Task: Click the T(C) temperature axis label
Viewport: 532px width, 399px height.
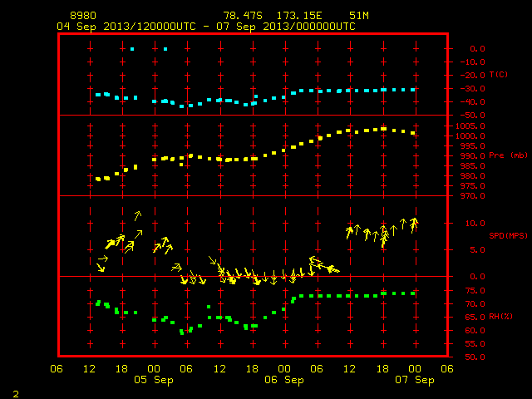Action: (499, 75)
